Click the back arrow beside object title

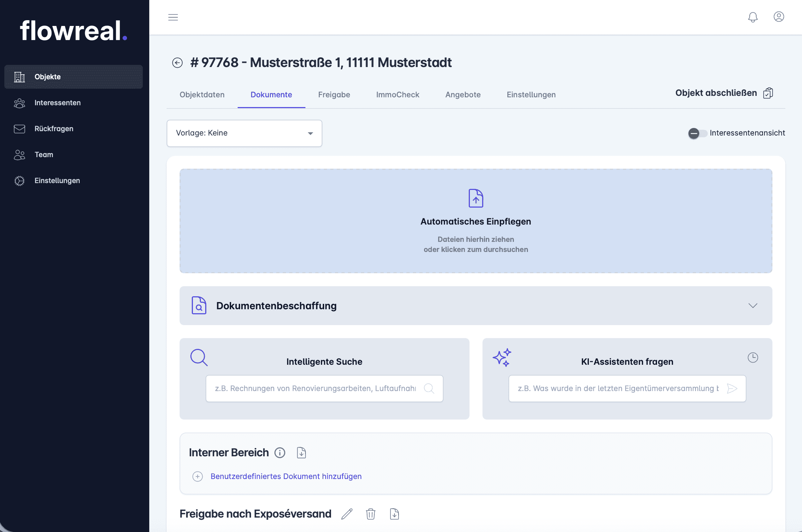pos(177,63)
